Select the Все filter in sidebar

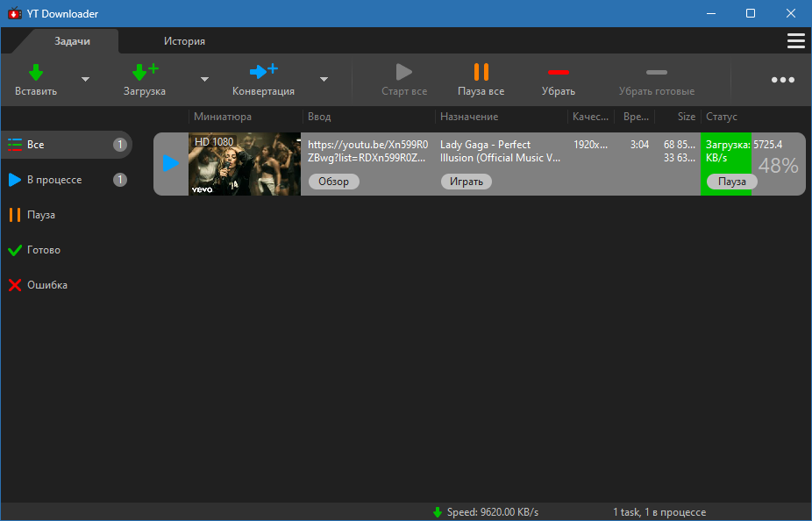[x=67, y=145]
